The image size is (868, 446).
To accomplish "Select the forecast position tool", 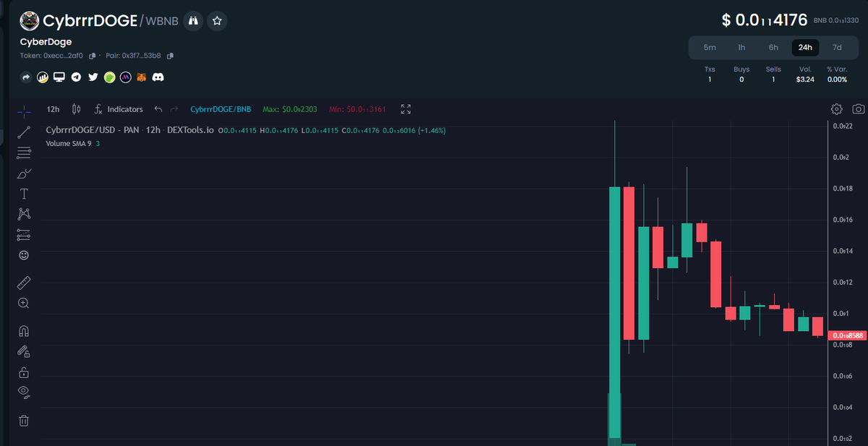I will point(24,235).
